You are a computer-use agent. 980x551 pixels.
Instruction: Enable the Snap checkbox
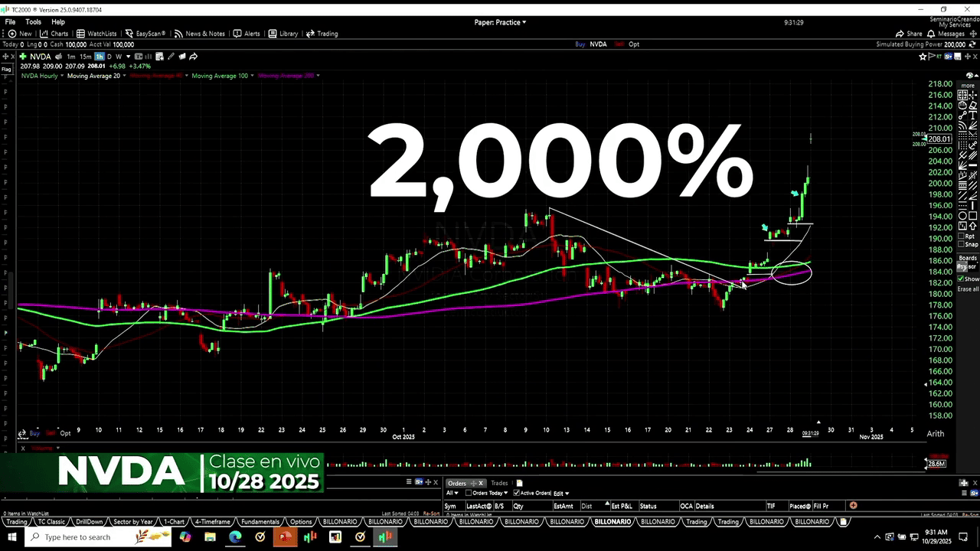(x=962, y=245)
